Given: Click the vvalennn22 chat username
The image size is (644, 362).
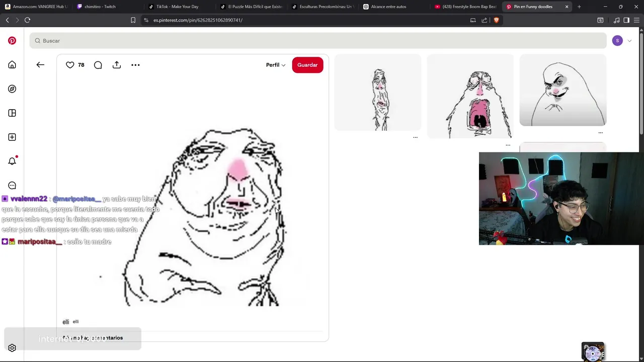Looking at the screenshot, I should pos(29,199).
